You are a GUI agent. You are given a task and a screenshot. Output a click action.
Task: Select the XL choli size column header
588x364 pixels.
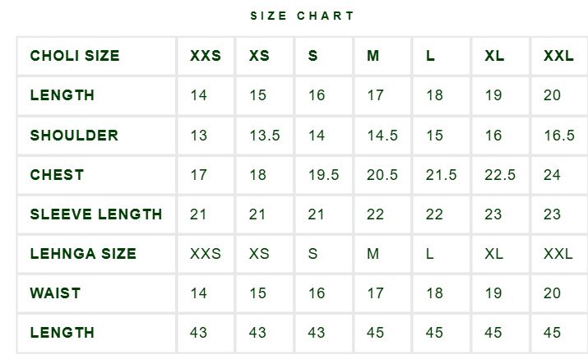click(x=500, y=56)
